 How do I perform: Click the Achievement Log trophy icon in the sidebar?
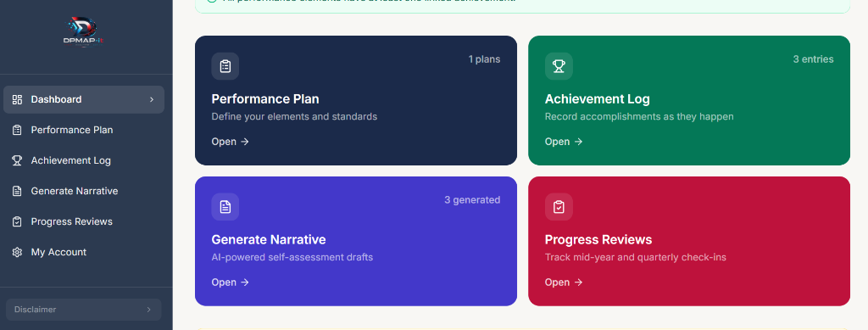tap(17, 160)
